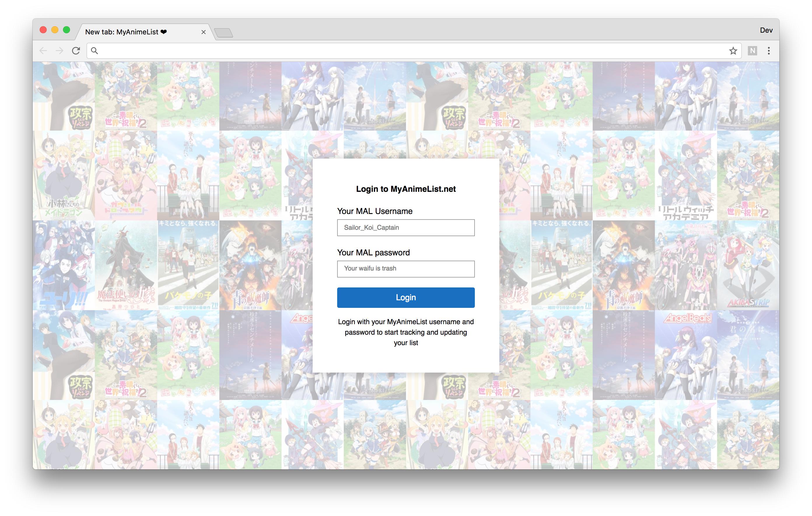812x516 pixels.
Task: Click the yellow minimize window button
Action: point(55,30)
